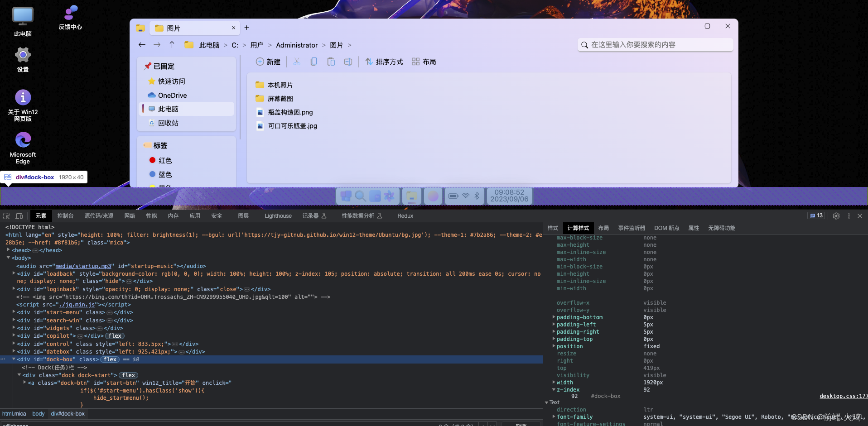Viewport: 868px width, 426px height.
Task: Expand the start-menu div node
Action: [x=14, y=311]
